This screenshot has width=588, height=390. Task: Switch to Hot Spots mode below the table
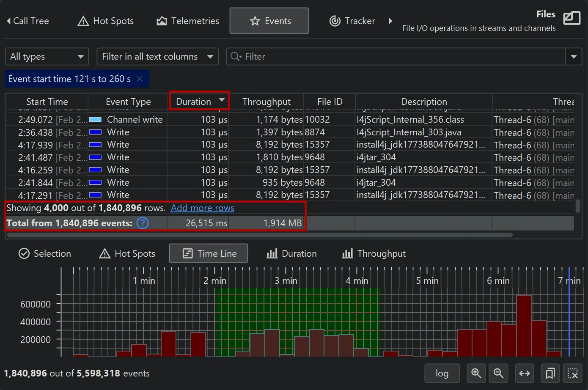click(126, 253)
